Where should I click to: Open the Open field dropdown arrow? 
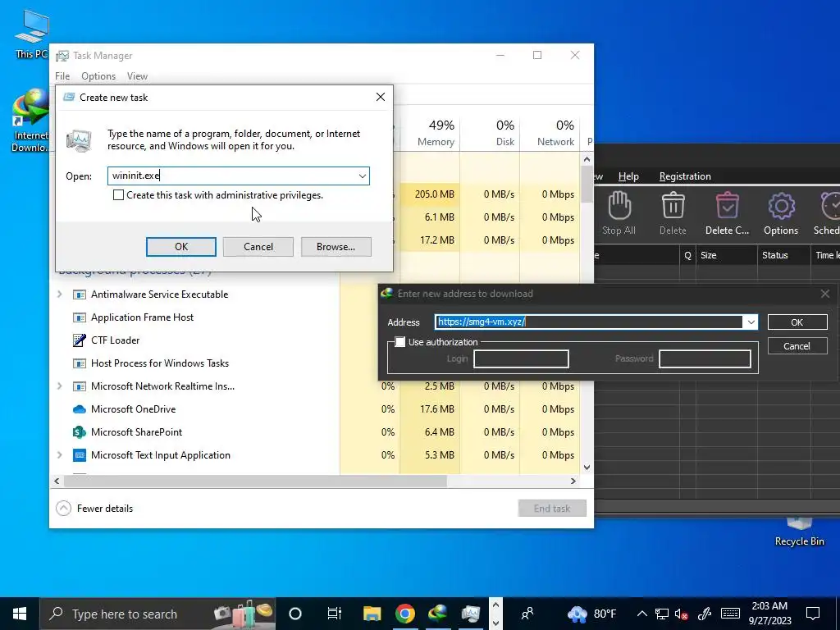362,176
